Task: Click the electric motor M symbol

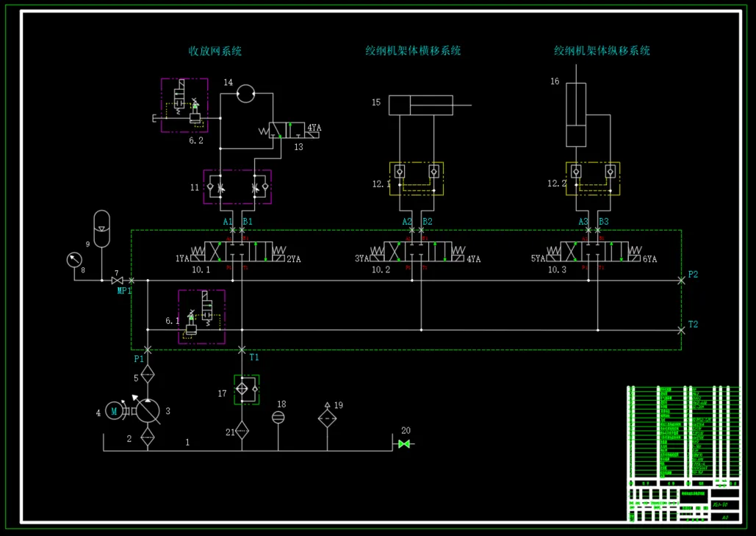Action: tap(115, 411)
